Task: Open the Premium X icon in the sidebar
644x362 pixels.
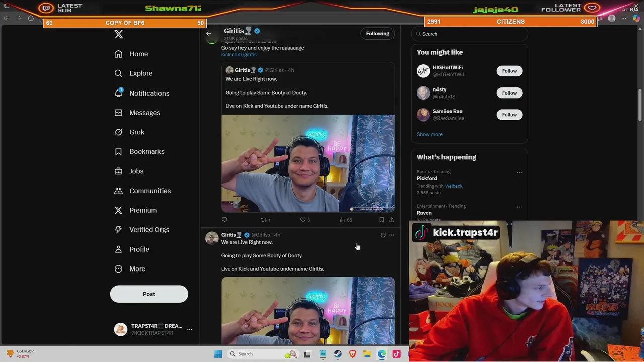Action: click(x=118, y=210)
